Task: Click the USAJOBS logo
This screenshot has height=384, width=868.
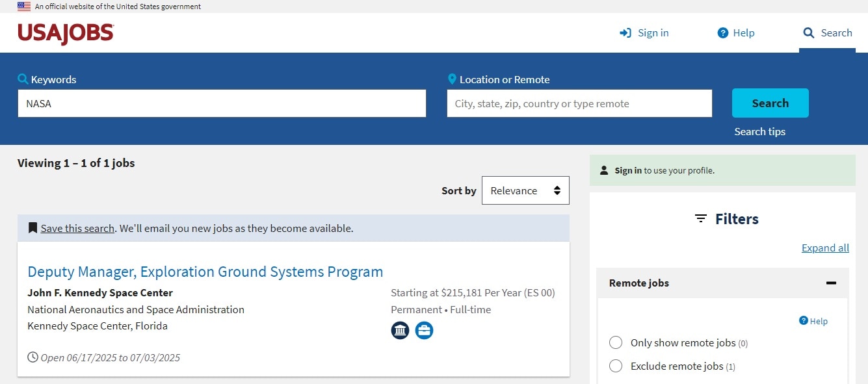Action: click(66, 33)
